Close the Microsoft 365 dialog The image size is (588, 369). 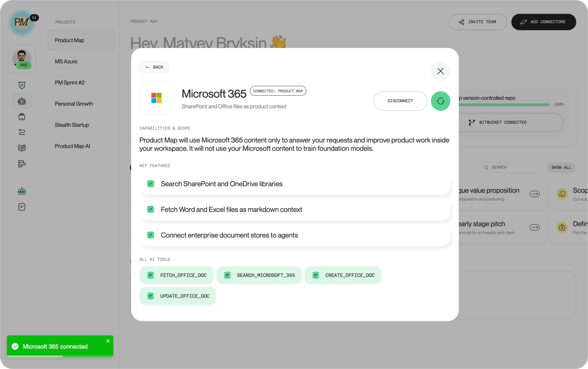440,71
